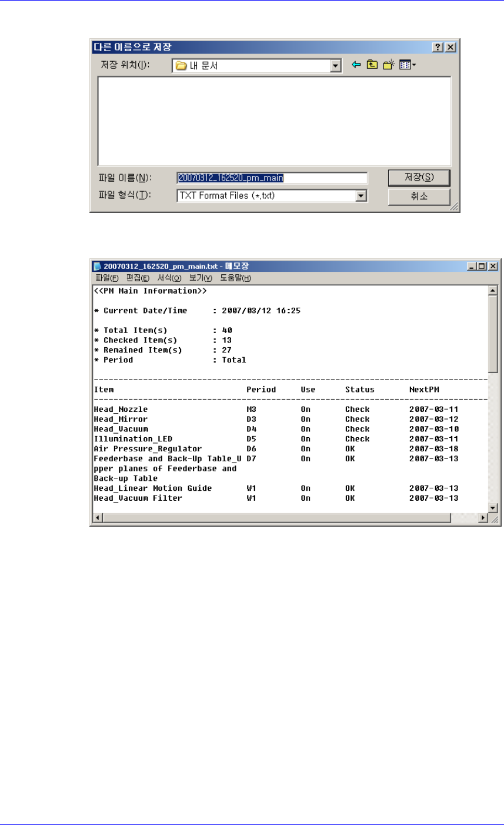
Task: Click Notepad horizontal scrollbar left arrow
Action: point(98,518)
